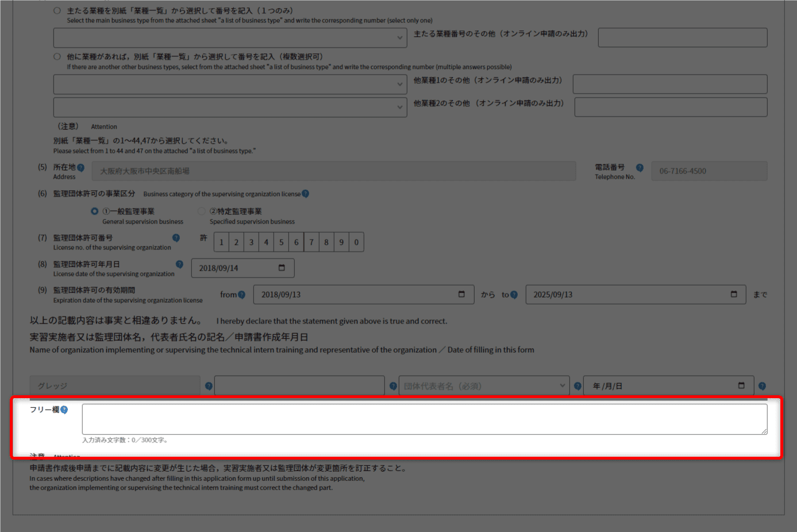The image size is (797, 532).
Task: Click the help icon beside the "from" label
Action: click(241, 295)
